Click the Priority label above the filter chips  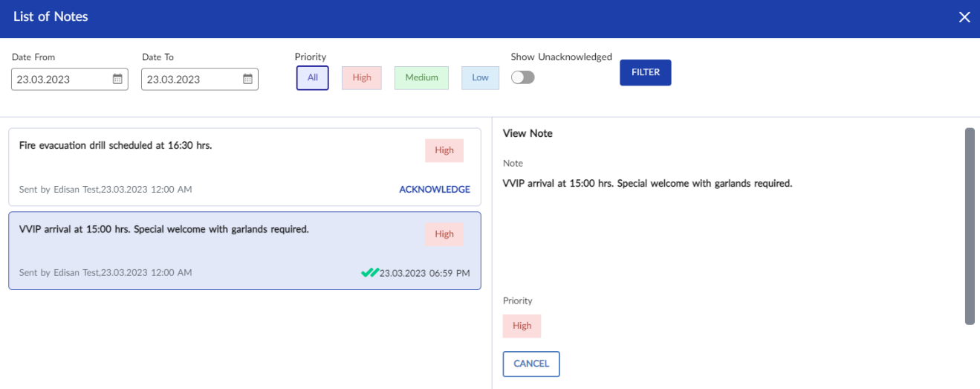point(311,57)
